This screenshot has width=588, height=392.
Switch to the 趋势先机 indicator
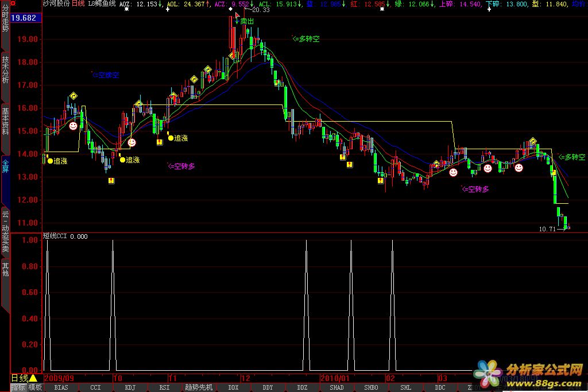pos(199,387)
